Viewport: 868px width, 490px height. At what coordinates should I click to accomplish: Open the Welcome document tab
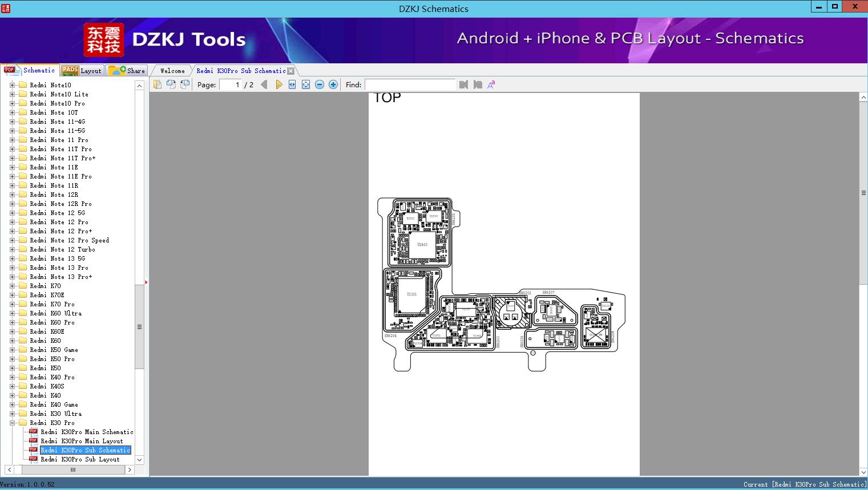click(x=172, y=71)
